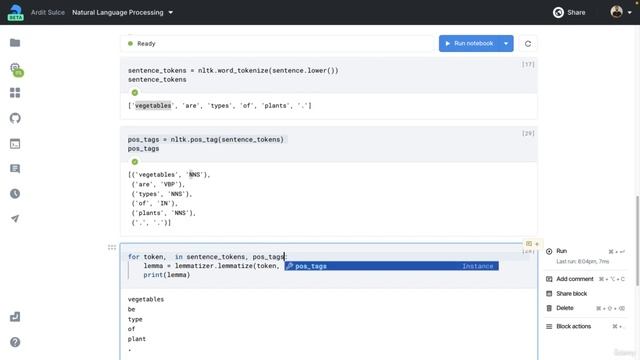Click the ('plants', 'NNS') output row

tap(164, 213)
